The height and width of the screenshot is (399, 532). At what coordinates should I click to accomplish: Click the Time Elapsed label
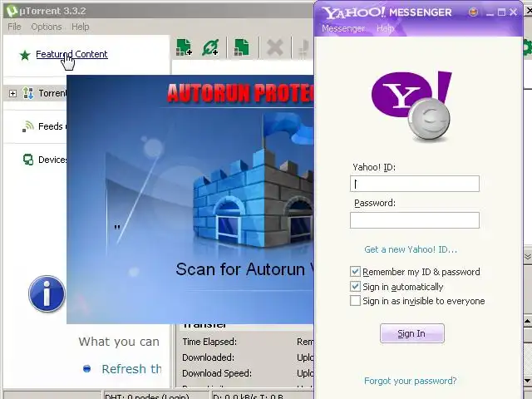pos(209,342)
